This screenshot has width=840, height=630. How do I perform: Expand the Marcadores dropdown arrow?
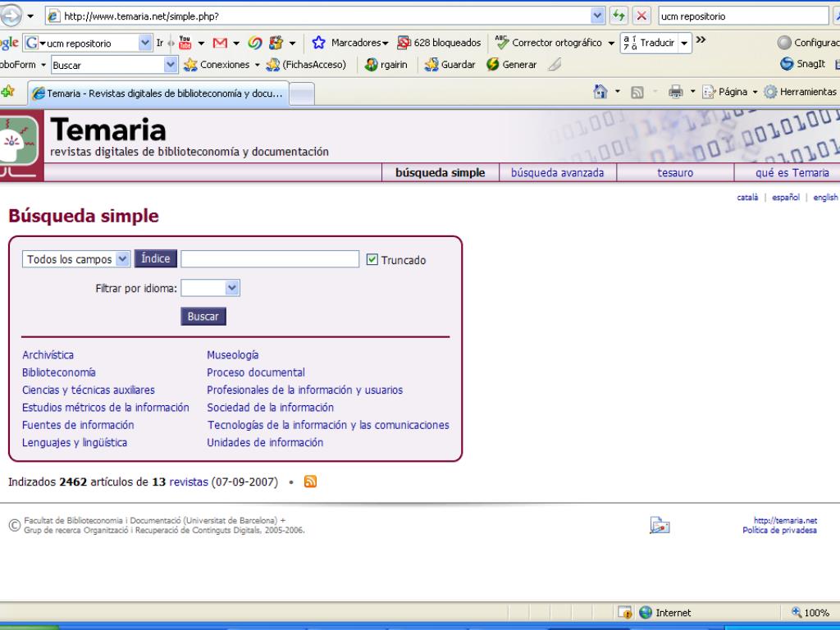click(386, 43)
